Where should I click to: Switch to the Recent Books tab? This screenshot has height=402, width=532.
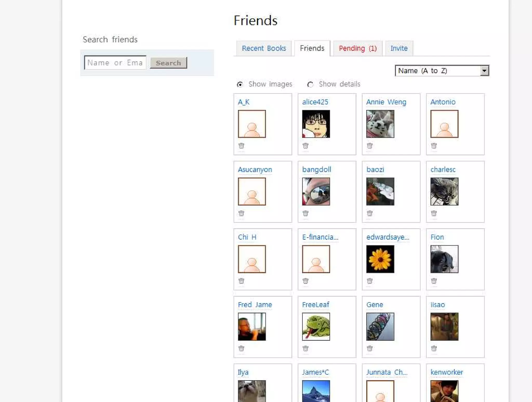(x=264, y=48)
